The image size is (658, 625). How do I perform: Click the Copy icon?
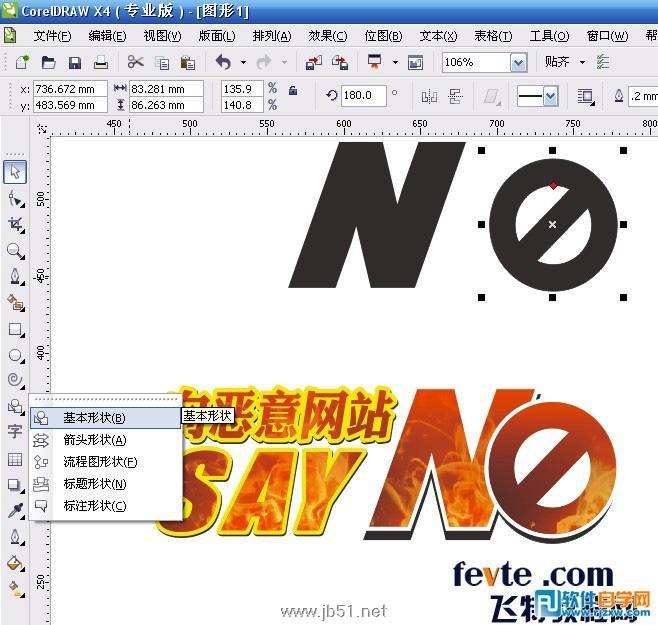(x=162, y=63)
